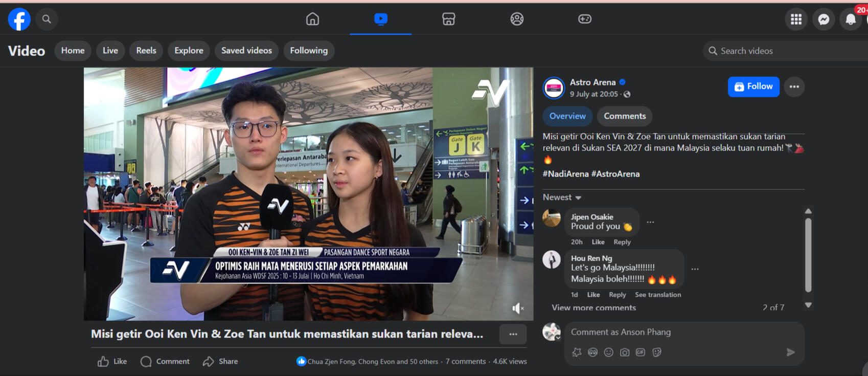868x376 pixels.
Task: Select the Reels tab in Video
Action: 146,51
